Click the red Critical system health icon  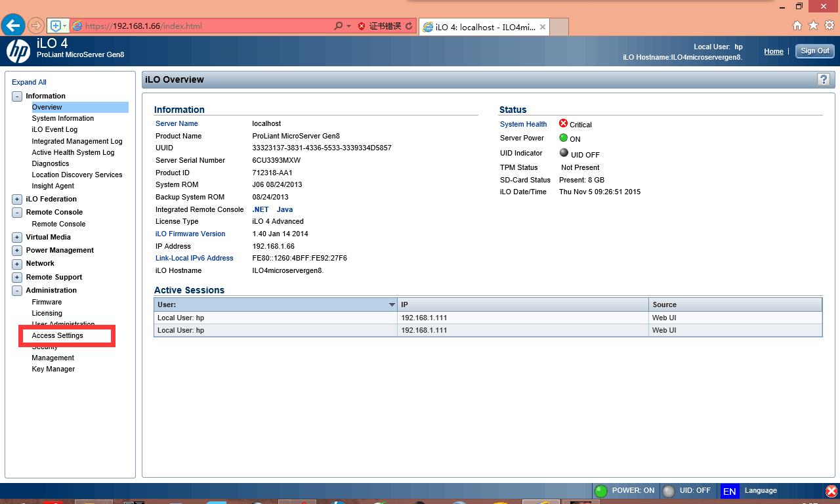tap(563, 123)
